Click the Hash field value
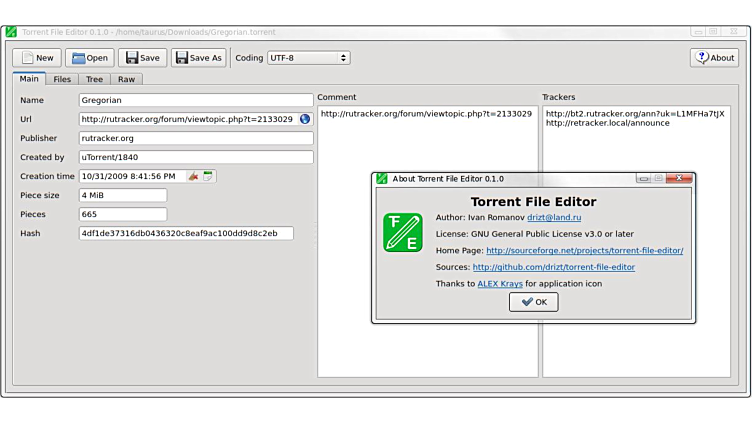 pyautogui.click(x=186, y=234)
